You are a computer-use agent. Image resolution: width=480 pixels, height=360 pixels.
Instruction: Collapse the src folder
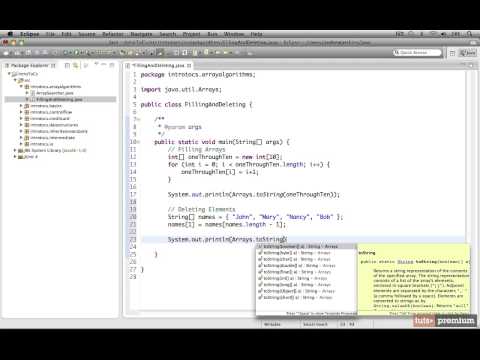pos(15,80)
